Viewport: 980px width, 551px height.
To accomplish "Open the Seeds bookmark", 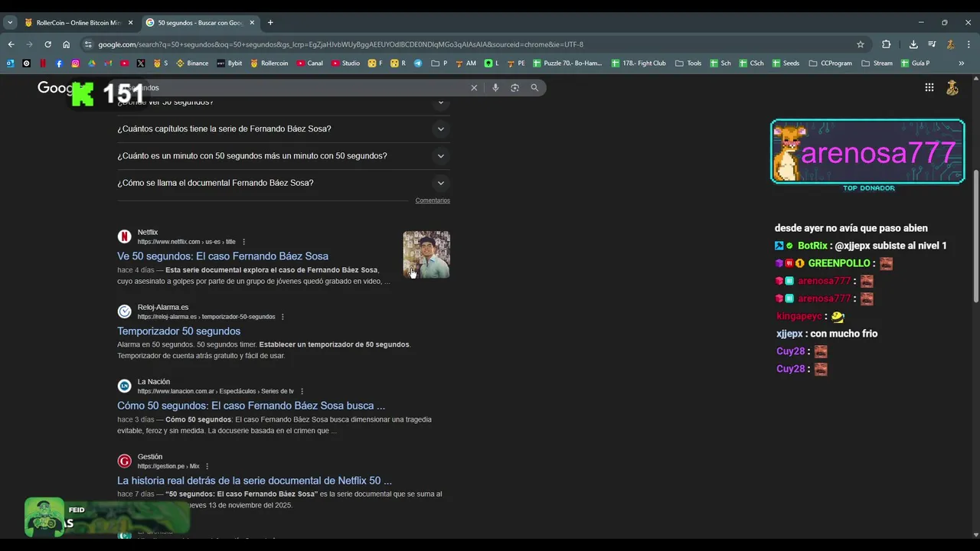I will click(786, 64).
